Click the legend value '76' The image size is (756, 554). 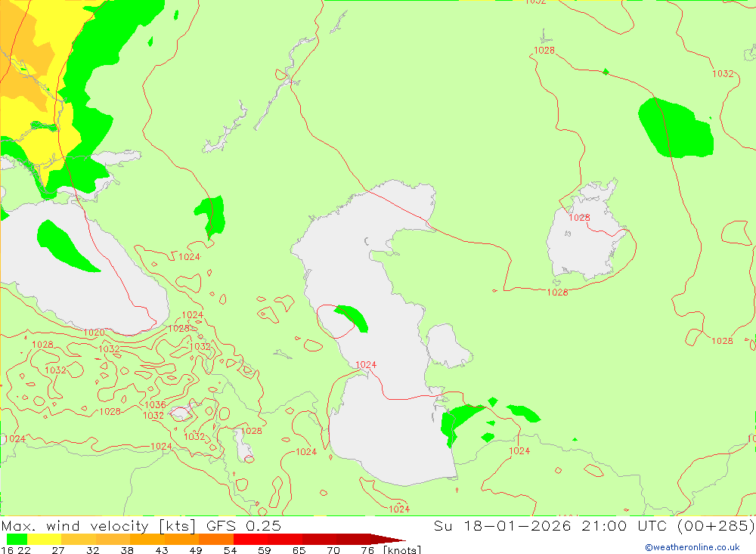(x=367, y=549)
